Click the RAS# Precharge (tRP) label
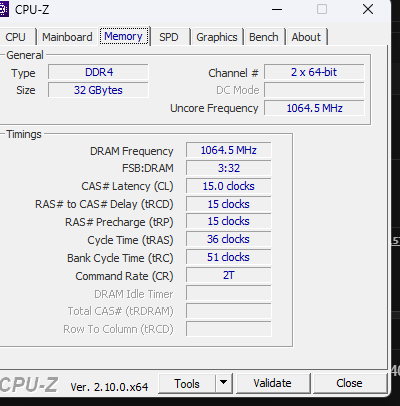Screen dimensions: 400x406 119,222
